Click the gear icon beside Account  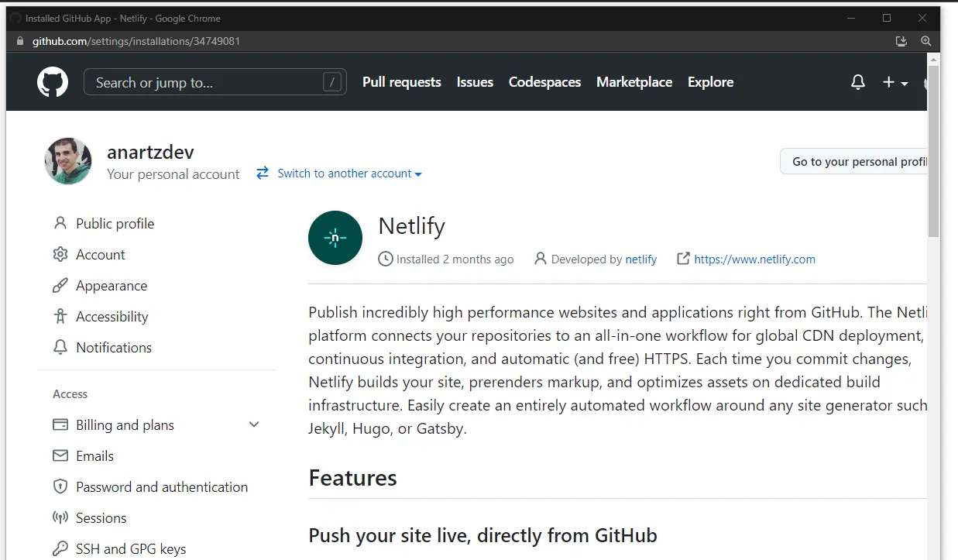60,254
